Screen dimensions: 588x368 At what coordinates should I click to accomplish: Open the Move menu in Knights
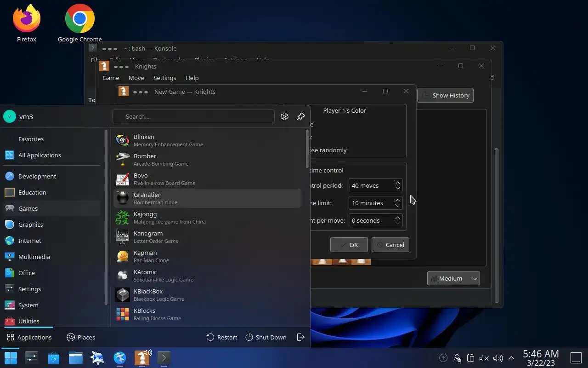pos(136,78)
